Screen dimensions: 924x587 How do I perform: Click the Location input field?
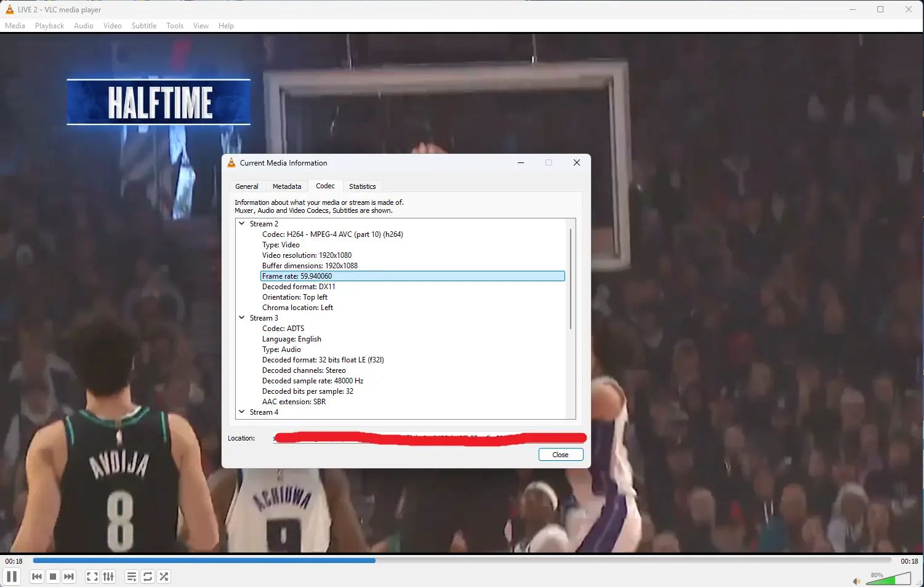pos(429,438)
